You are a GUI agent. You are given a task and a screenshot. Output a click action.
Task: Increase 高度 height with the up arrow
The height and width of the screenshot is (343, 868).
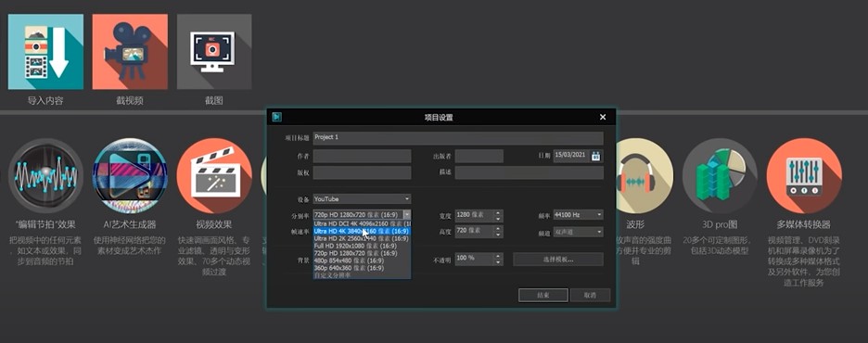pyautogui.click(x=498, y=229)
